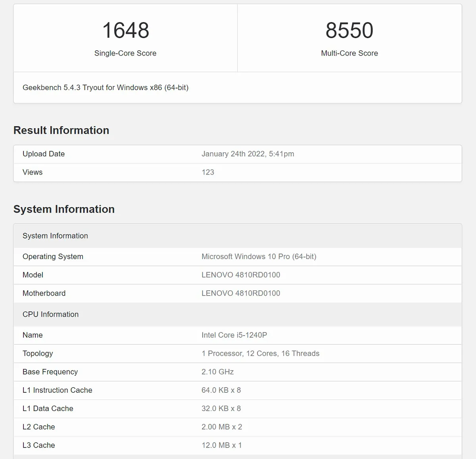This screenshot has width=476, height=459.
Task: Click the L2 Cache label
Action: pos(39,427)
